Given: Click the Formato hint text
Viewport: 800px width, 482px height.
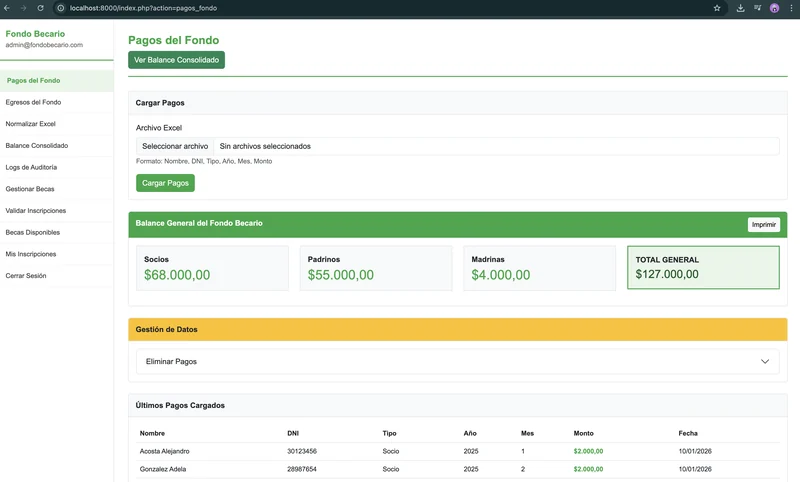Looking at the screenshot, I should coord(204,161).
